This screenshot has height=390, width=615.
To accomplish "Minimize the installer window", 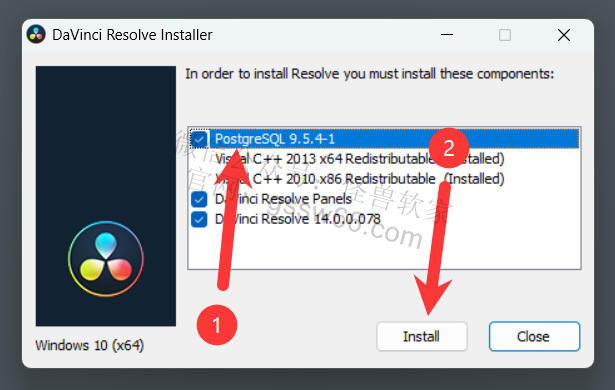I will click(x=447, y=35).
